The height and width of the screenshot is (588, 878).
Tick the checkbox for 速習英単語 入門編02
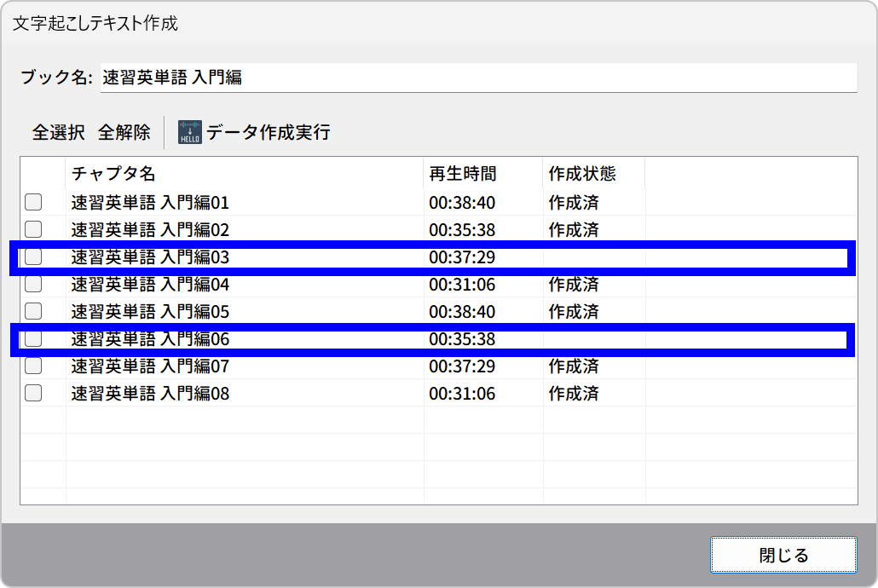coord(33,229)
